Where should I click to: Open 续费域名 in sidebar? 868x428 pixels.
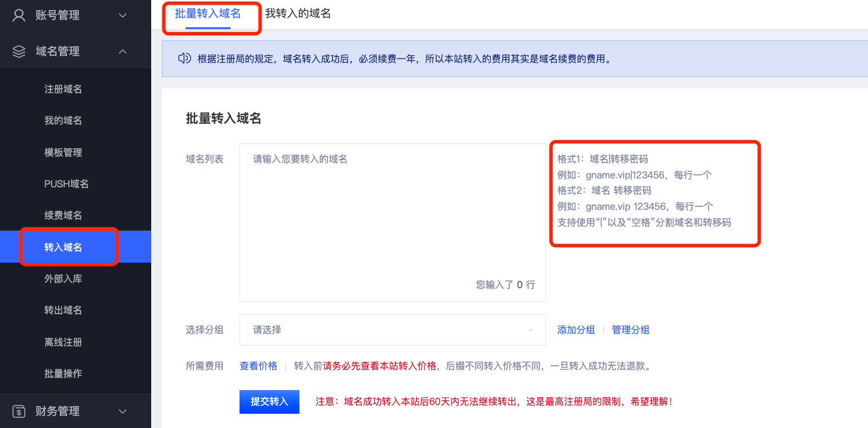click(x=63, y=215)
